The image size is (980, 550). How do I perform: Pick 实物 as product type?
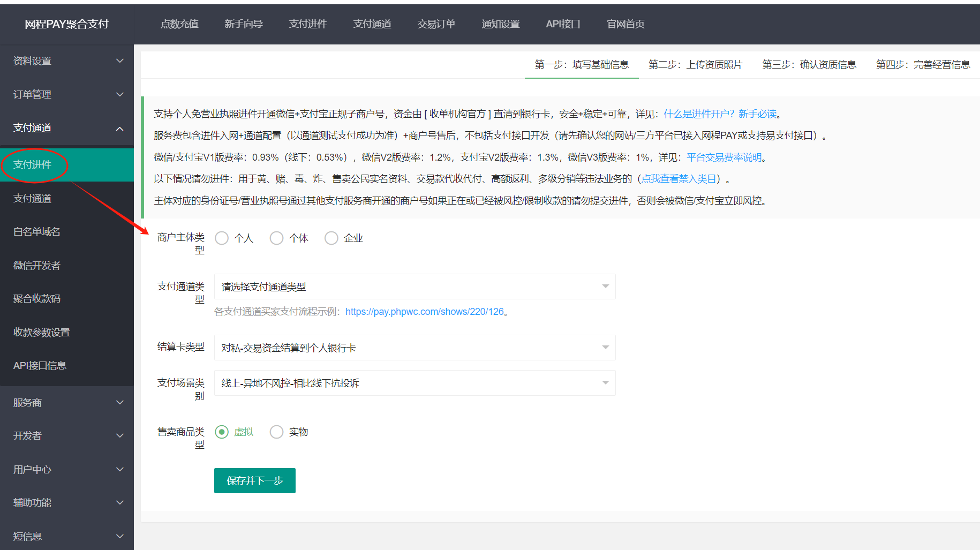[276, 432]
